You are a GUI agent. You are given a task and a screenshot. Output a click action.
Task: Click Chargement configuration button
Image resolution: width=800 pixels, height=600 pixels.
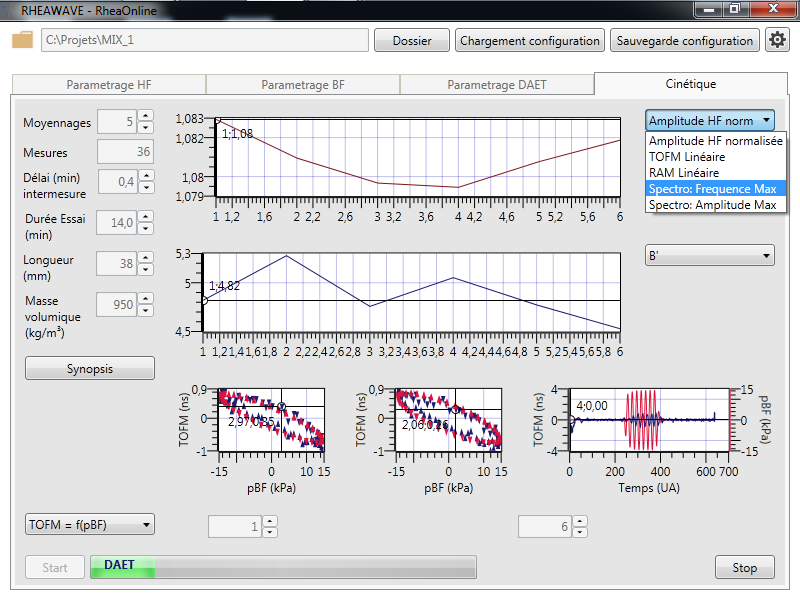[x=530, y=40]
